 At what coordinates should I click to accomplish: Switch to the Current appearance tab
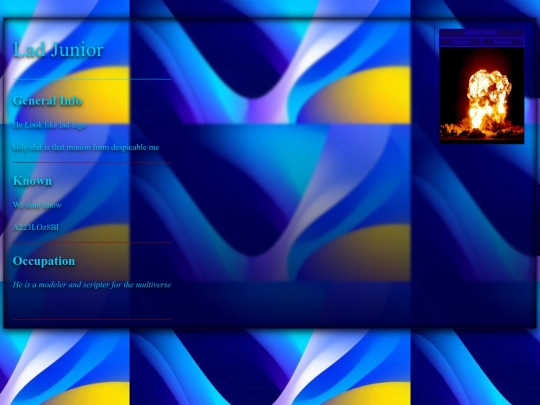pyautogui.click(x=460, y=42)
